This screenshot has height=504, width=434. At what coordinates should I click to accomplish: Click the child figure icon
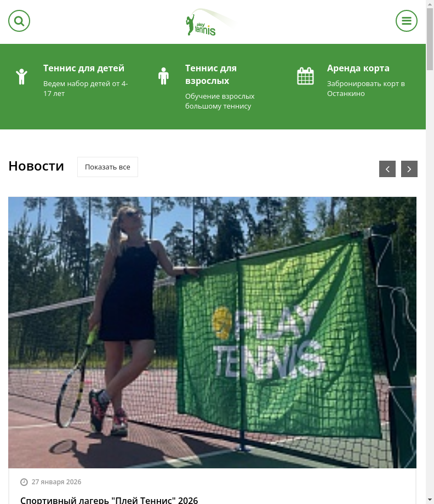click(21, 76)
